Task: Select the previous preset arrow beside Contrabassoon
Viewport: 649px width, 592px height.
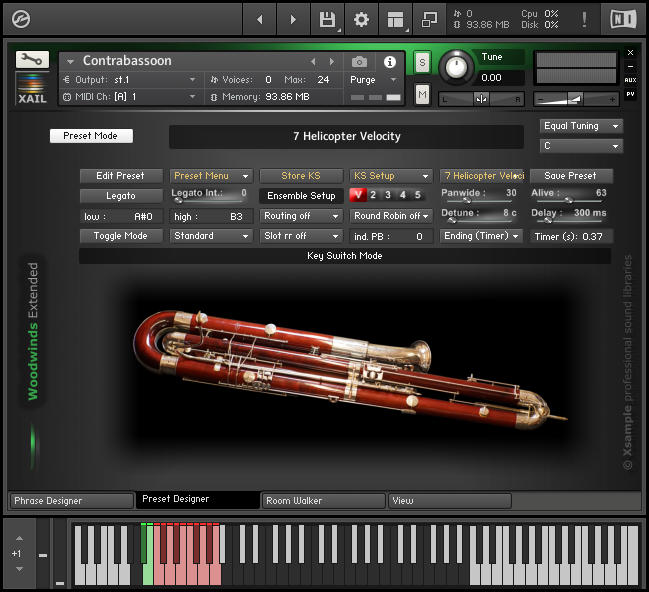Action: (x=313, y=62)
